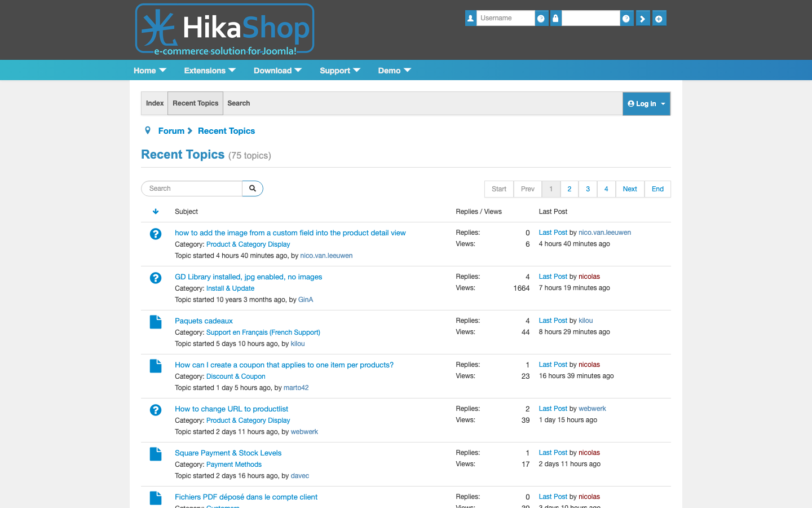Click question icon for change URL topic
The width and height of the screenshot is (812, 508).
(156, 410)
